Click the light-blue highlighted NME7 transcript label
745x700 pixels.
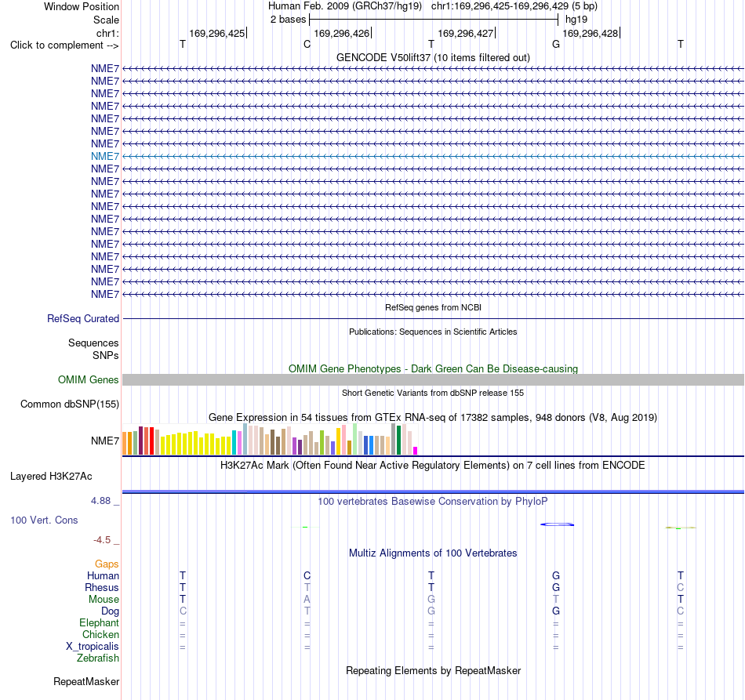(x=105, y=156)
